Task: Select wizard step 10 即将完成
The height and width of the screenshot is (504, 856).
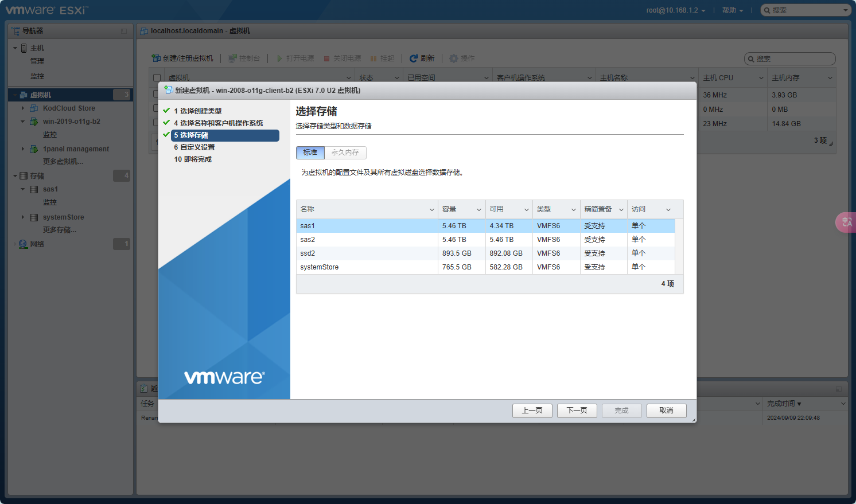Action: pos(193,159)
